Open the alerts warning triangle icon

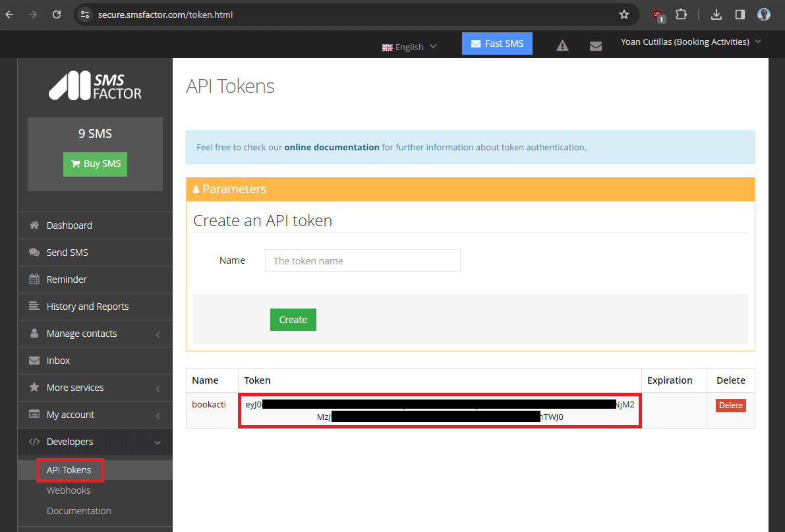tap(562, 46)
